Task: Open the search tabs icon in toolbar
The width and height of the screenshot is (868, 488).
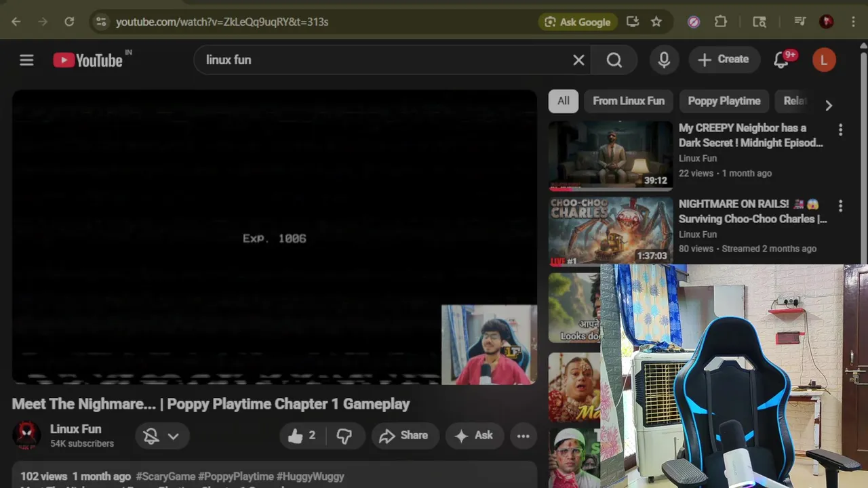Action: click(x=759, y=22)
